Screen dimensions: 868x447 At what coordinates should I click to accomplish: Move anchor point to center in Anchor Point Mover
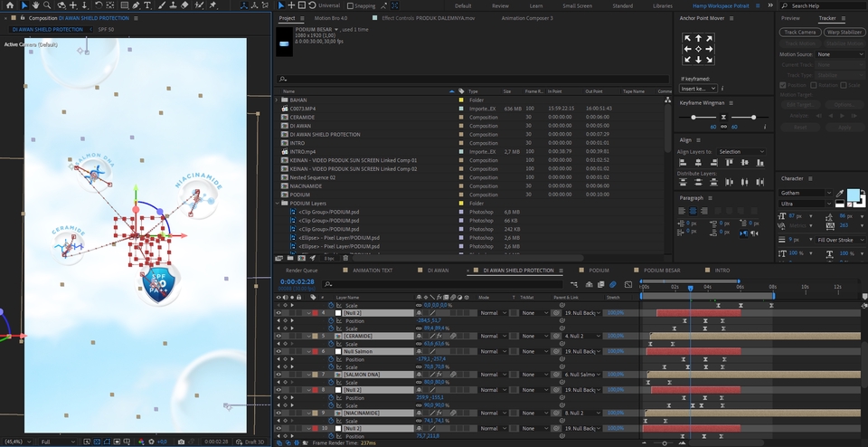point(698,49)
